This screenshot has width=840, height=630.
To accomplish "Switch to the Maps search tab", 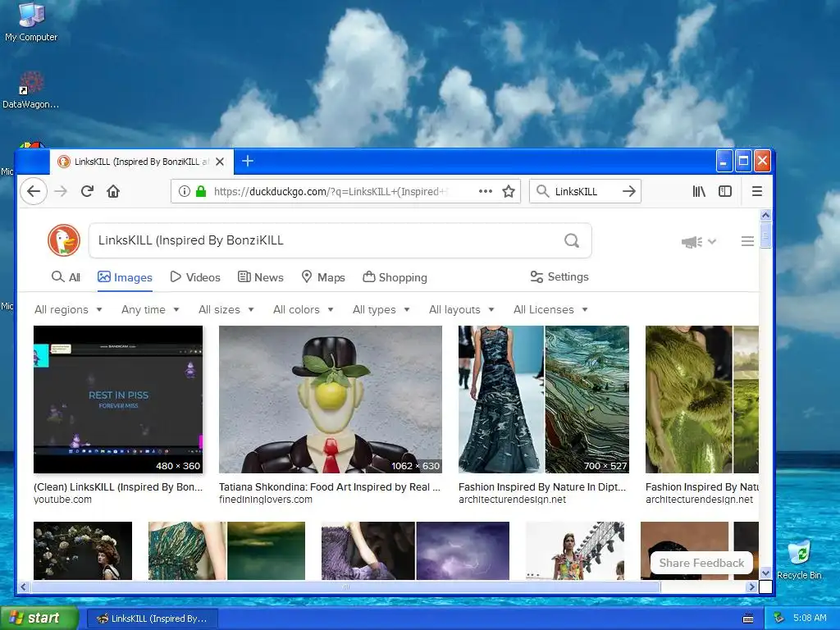I will coord(323,277).
